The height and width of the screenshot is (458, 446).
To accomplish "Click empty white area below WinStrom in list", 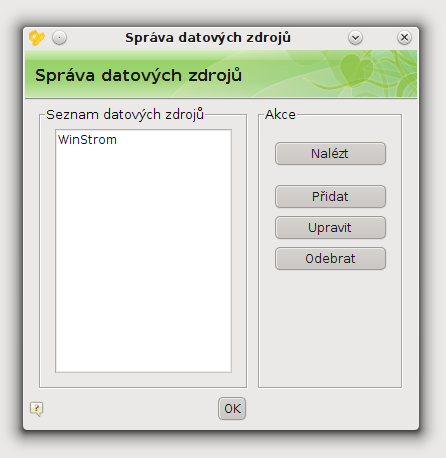I will coord(143,260).
